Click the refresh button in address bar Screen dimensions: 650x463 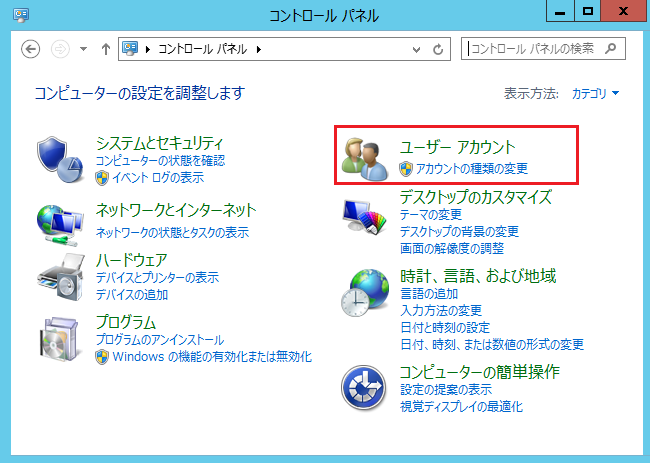click(x=438, y=49)
